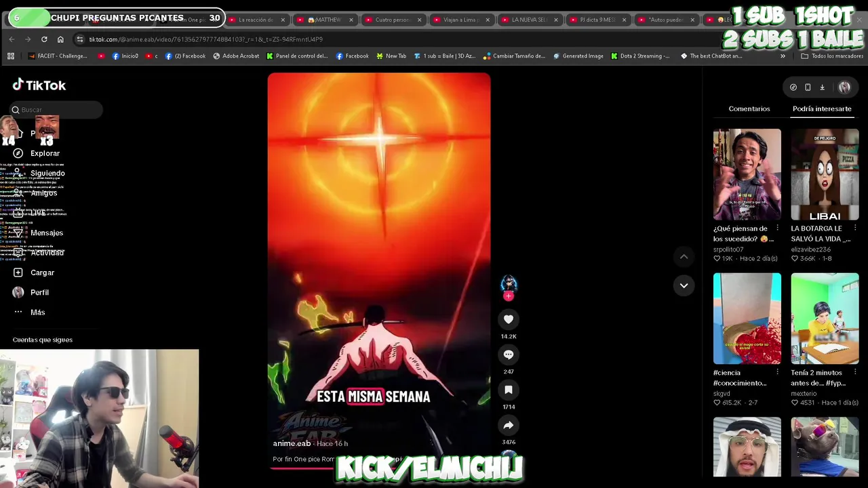Open the srpollito07 account link

click(728, 249)
